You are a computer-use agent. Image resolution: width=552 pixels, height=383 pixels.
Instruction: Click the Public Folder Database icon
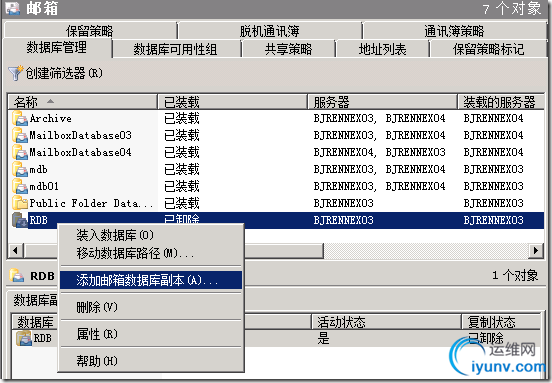click(x=20, y=203)
